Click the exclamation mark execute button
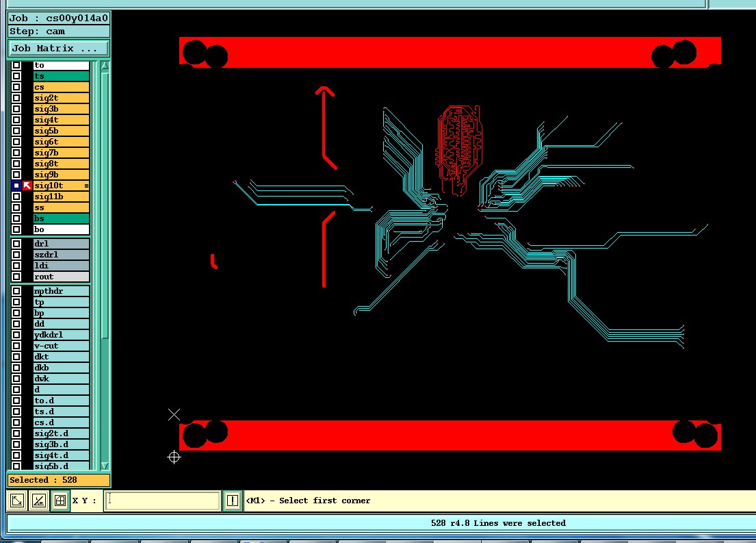 click(x=233, y=501)
